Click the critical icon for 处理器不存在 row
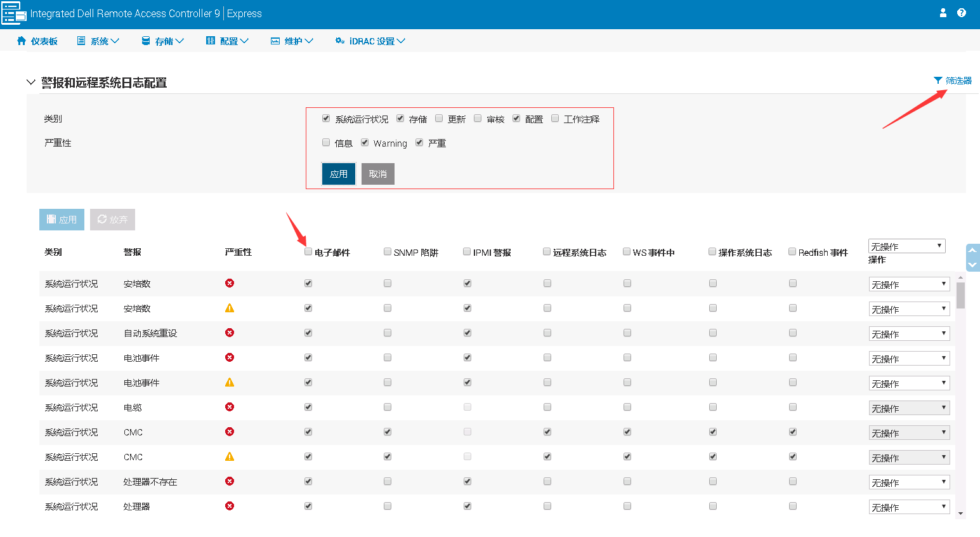 click(230, 481)
